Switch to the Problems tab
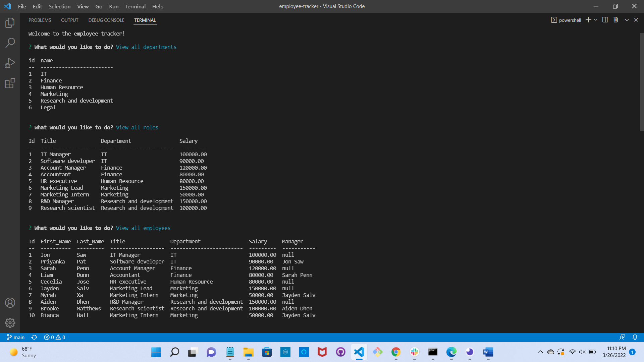644x362 pixels. [x=40, y=20]
